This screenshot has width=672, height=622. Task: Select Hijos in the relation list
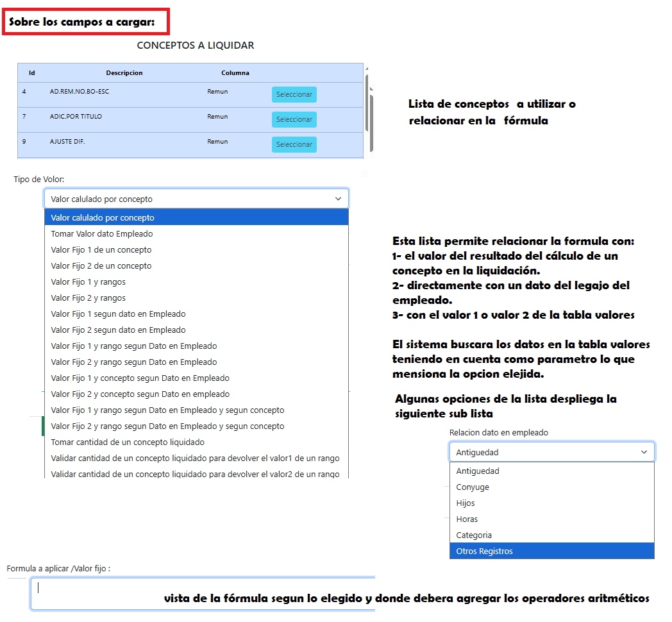tap(552, 503)
